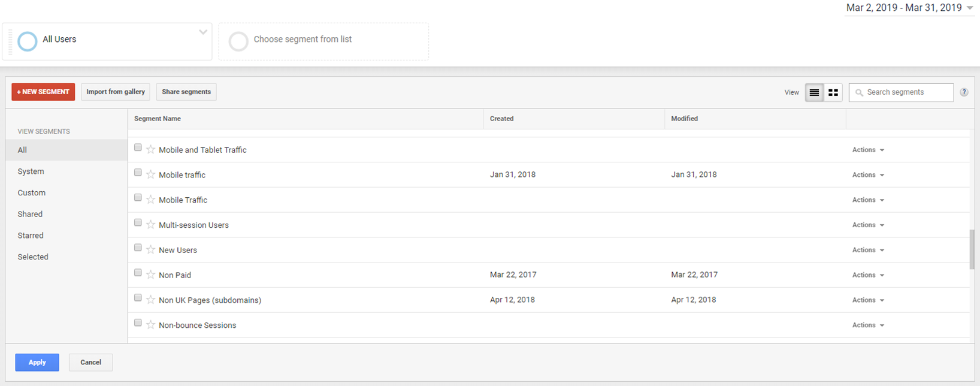Show Shared segments
Viewport: 980px width, 386px height.
[x=66, y=214]
